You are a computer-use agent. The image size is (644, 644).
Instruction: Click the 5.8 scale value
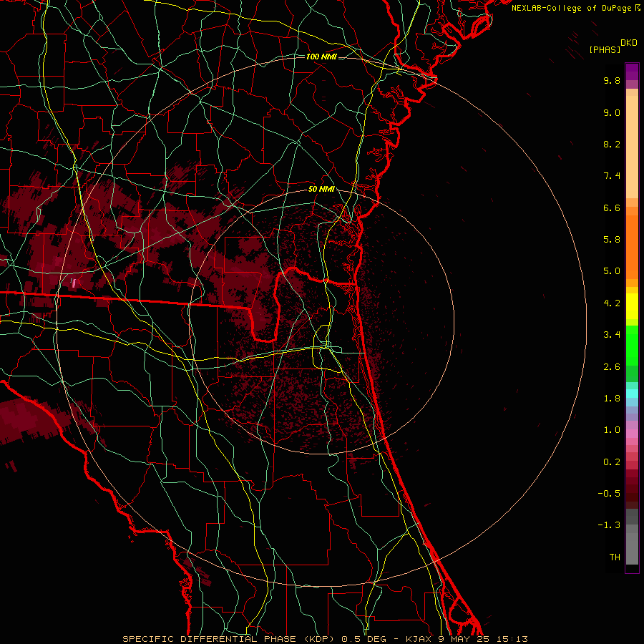coord(612,240)
